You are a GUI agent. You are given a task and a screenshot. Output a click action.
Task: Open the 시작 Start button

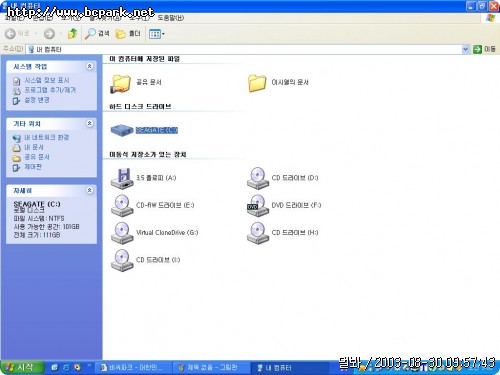(22, 367)
